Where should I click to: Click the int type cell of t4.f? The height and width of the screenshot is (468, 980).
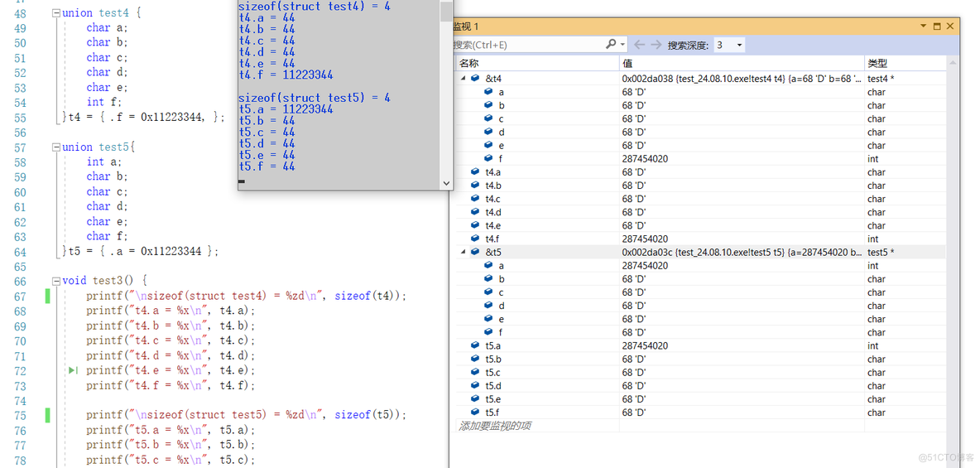tap(872, 239)
